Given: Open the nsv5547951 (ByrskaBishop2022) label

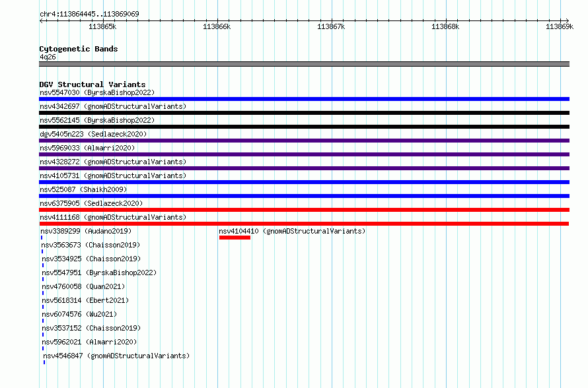Looking at the screenshot, I should pos(99,273).
